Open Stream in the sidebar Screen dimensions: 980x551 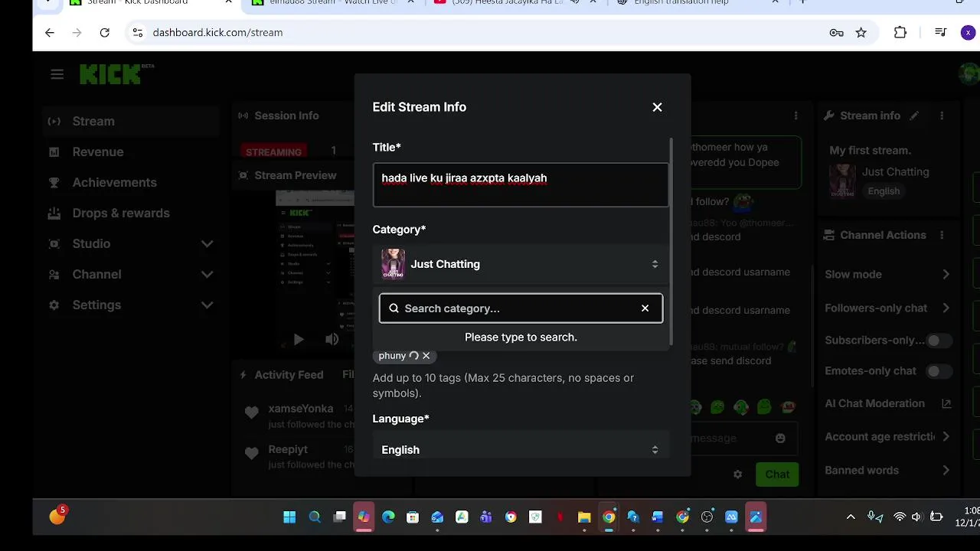[130, 121]
